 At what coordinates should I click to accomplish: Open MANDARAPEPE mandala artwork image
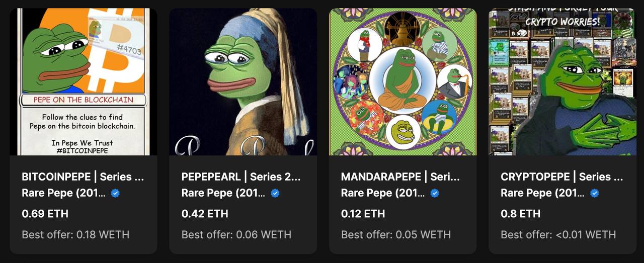coord(403,81)
